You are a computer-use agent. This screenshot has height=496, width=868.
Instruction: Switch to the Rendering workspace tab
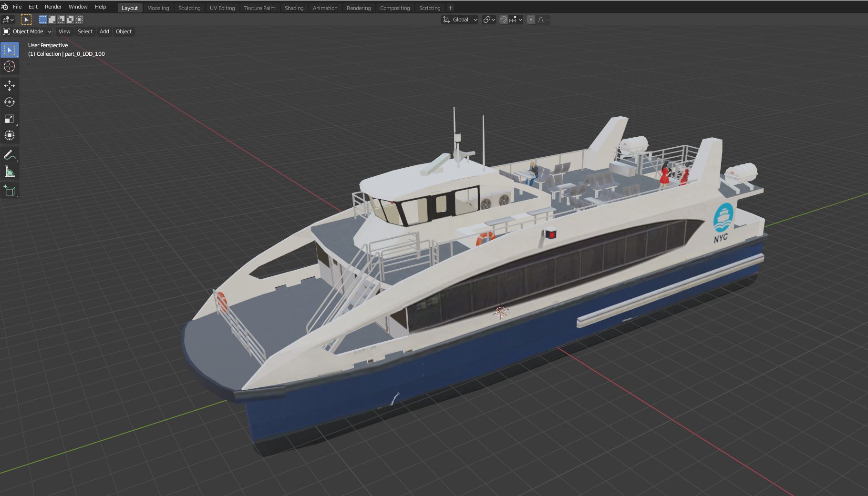(359, 8)
